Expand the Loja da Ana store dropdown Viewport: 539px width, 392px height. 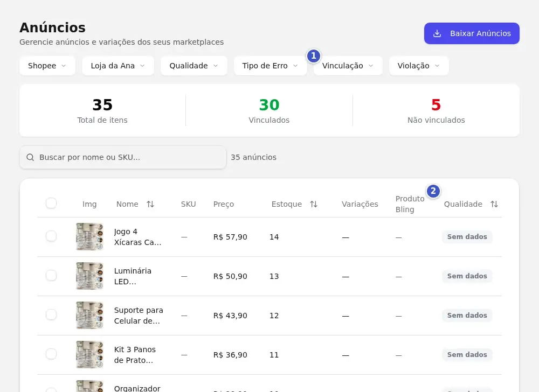tap(118, 66)
